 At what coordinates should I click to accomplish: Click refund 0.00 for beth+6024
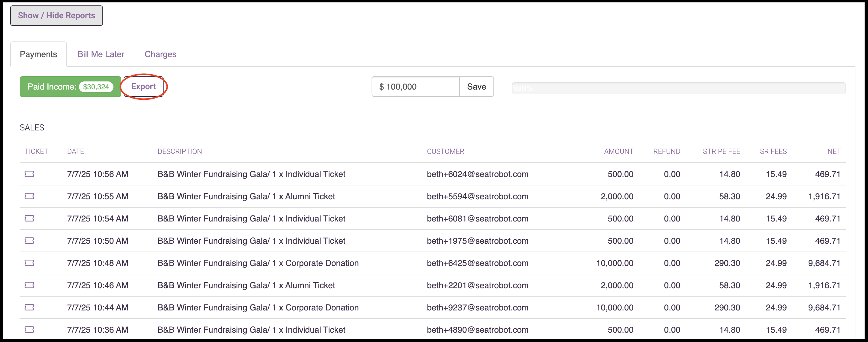pyautogui.click(x=672, y=174)
